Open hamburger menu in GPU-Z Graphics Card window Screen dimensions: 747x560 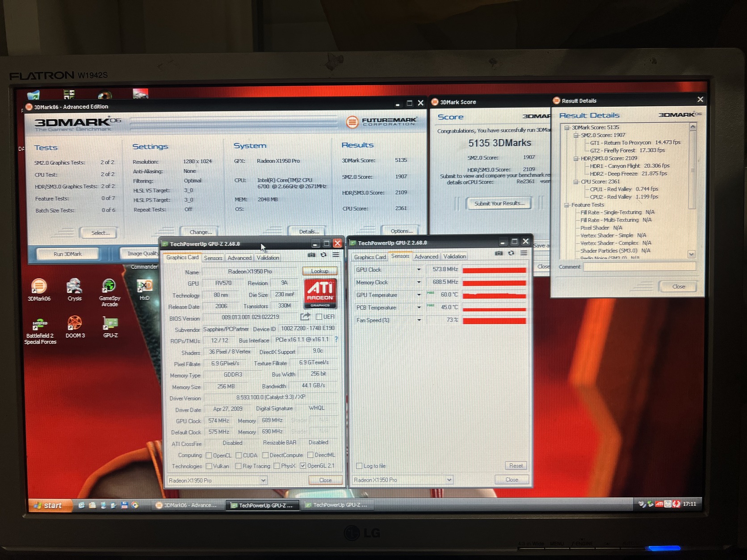[x=336, y=255]
